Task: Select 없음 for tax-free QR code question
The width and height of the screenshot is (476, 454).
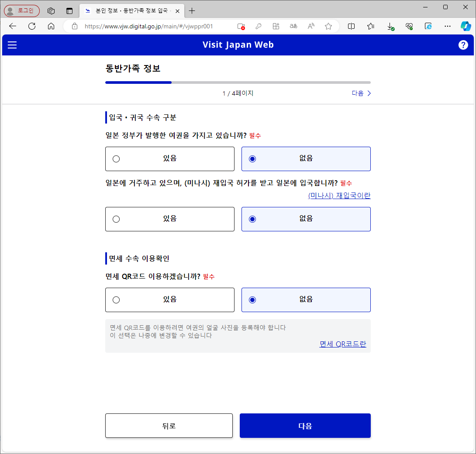Action: [306, 300]
